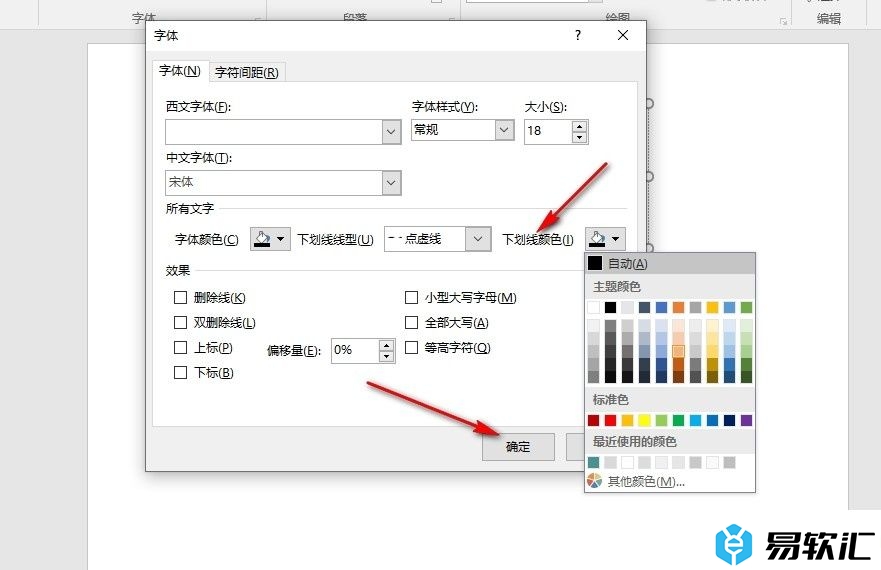Select the dark blue-gray theme color in top row
The height and width of the screenshot is (570, 881).
[x=644, y=307]
